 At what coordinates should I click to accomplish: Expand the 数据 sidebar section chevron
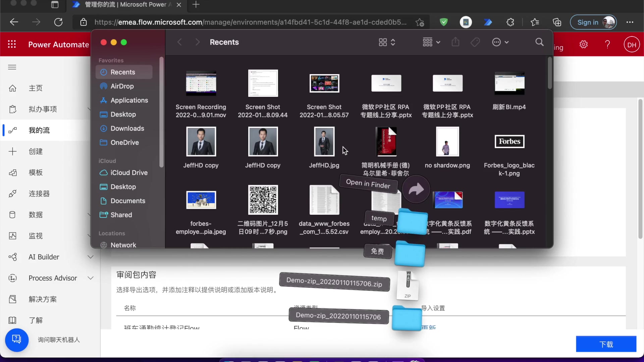(89, 215)
